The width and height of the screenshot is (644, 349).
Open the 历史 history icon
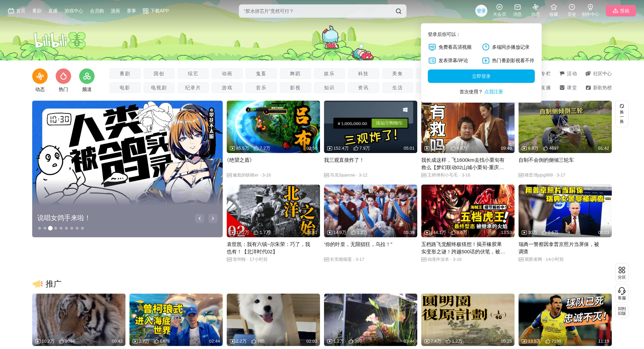[x=572, y=10]
